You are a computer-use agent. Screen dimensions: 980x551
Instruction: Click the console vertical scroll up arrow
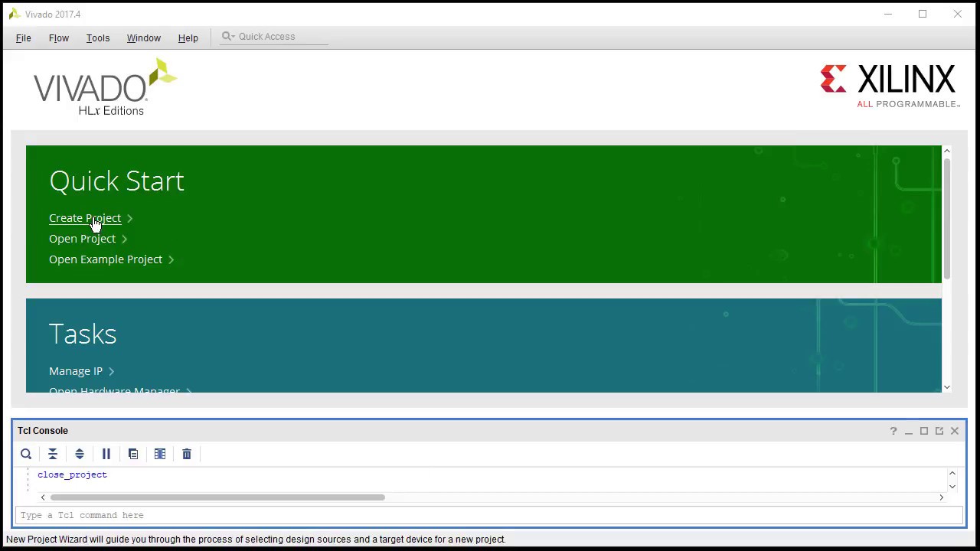click(952, 474)
